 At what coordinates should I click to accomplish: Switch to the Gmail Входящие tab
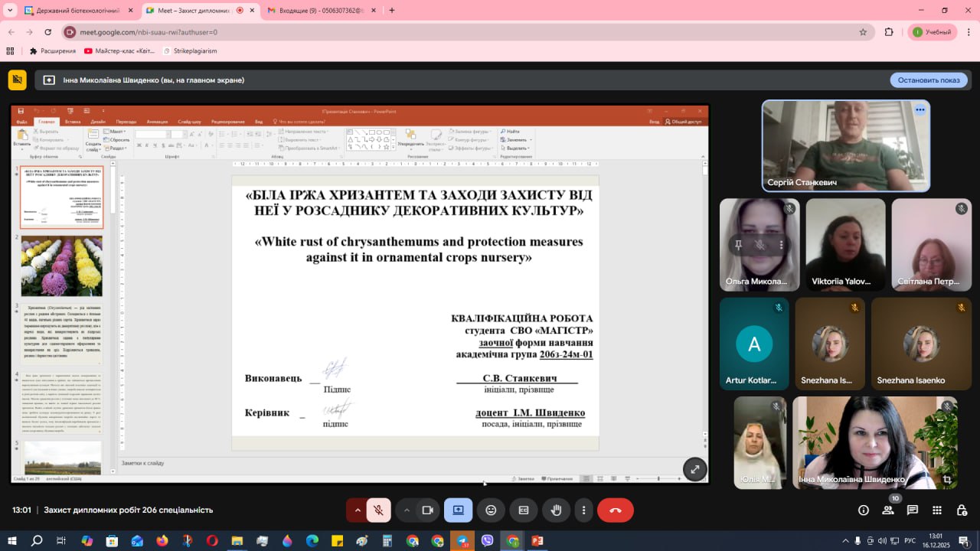click(x=318, y=11)
